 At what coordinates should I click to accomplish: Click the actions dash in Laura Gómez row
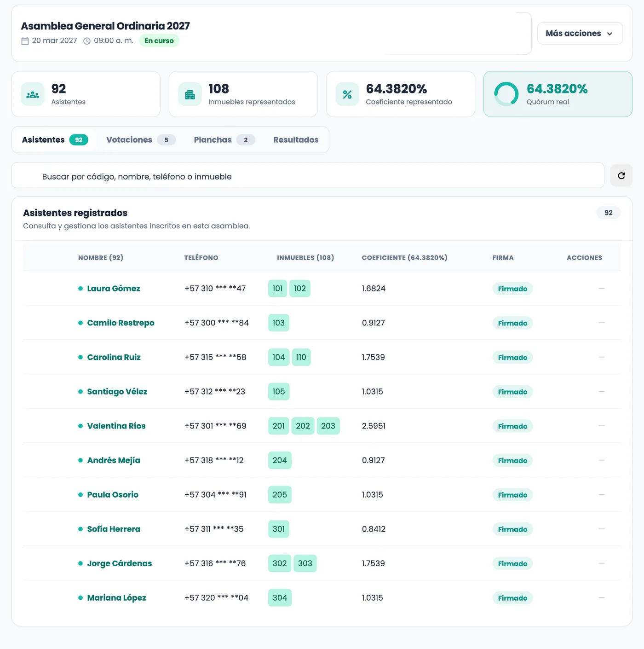click(602, 288)
